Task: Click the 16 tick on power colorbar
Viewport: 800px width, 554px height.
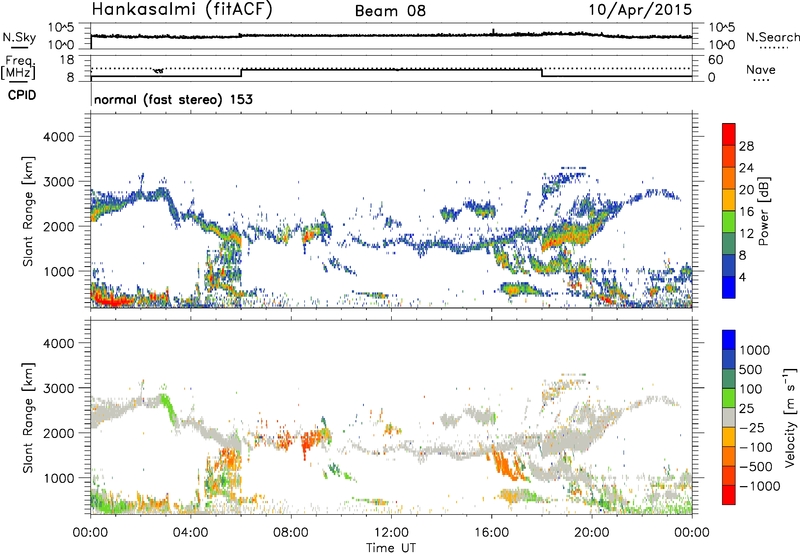Action: click(x=746, y=212)
